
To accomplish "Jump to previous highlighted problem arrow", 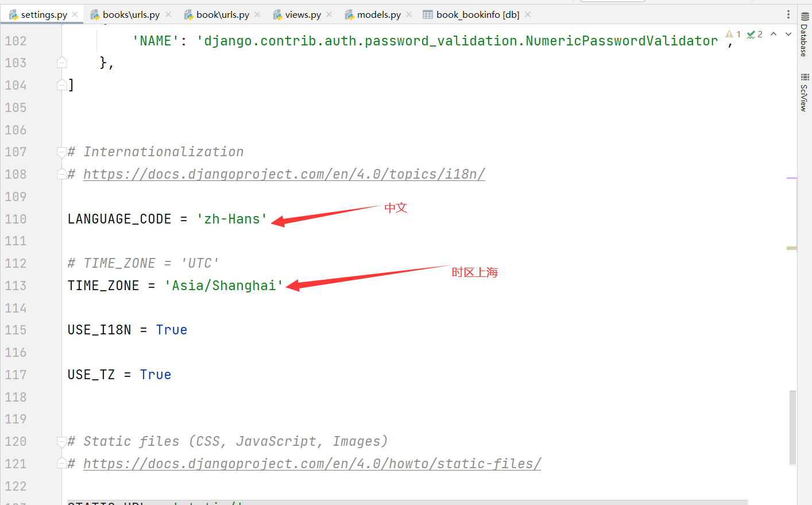I will coord(774,34).
